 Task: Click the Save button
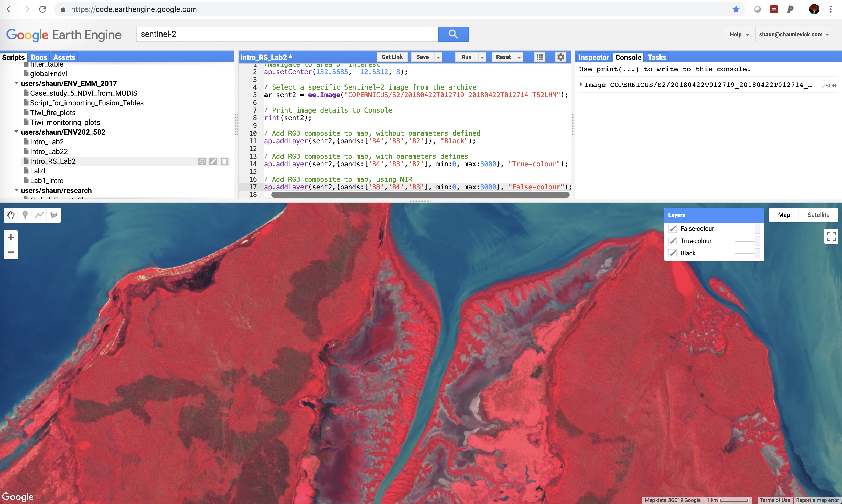423,57
